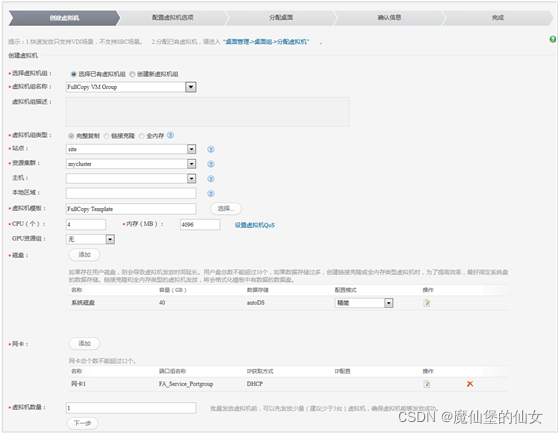This screenshot has width=558, height=433.
Task: Click the green help icon at top right
Action: (x=553, y=39)
